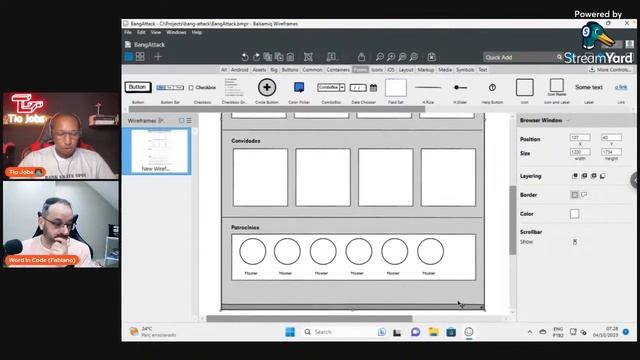Select the Icons library tab
This screenshot has width=640, height=360.
[377, 70]
